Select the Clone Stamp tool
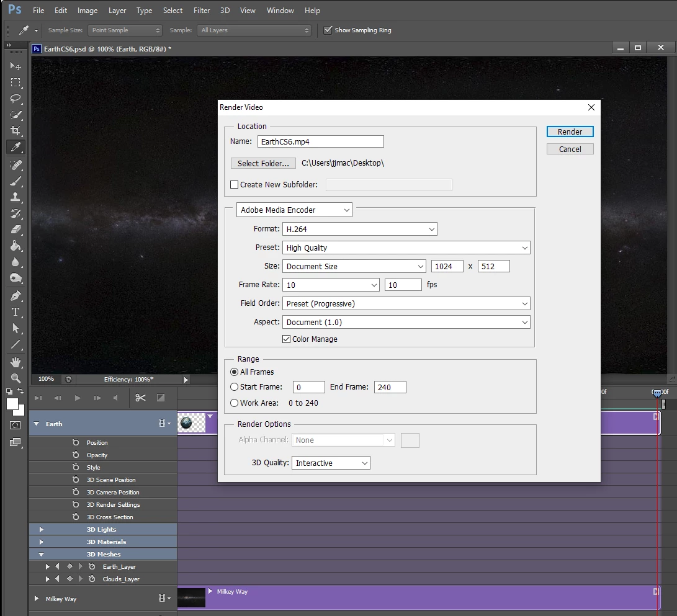This screenshot has width=677, height=616. 16,197
